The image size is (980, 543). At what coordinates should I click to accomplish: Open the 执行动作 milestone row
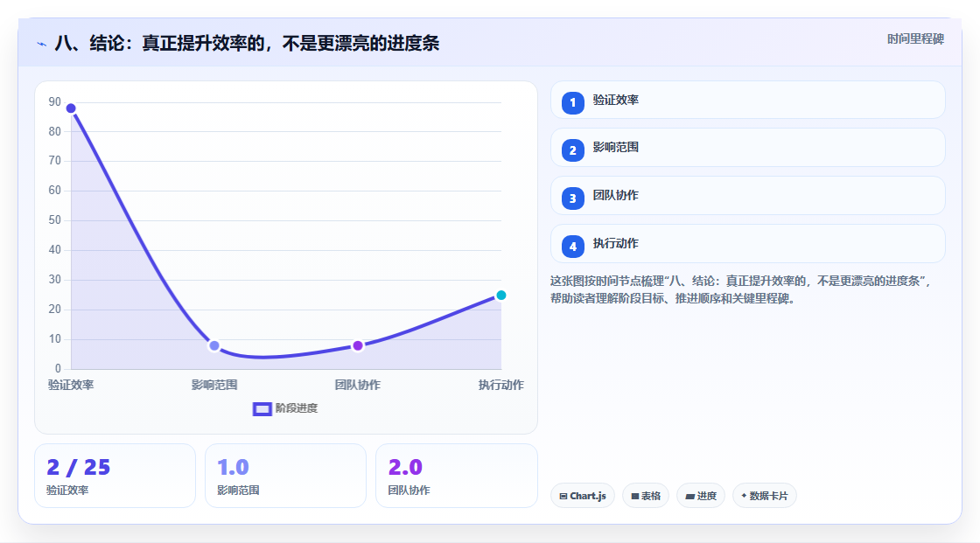point(747,244)
